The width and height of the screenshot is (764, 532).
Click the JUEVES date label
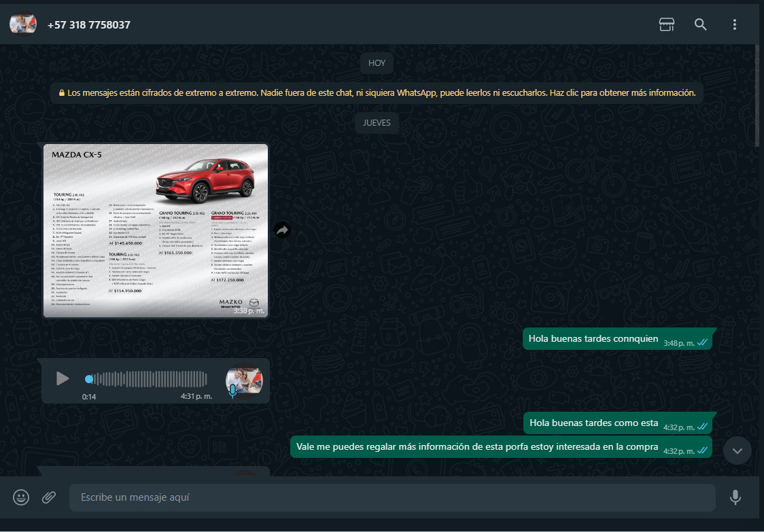(377, 123)
